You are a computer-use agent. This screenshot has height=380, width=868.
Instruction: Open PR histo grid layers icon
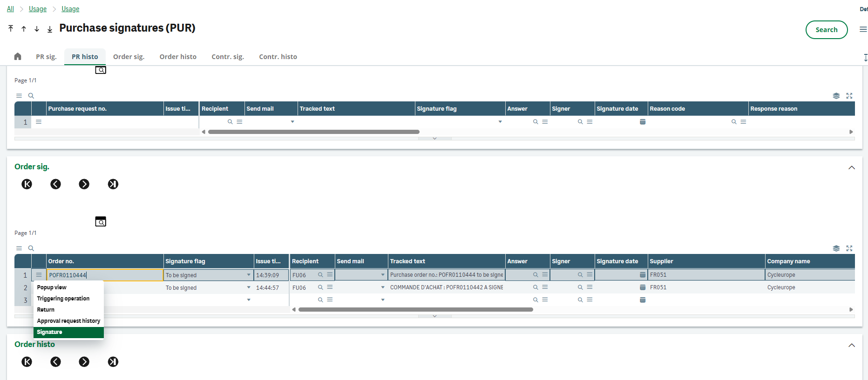[836, 96]
